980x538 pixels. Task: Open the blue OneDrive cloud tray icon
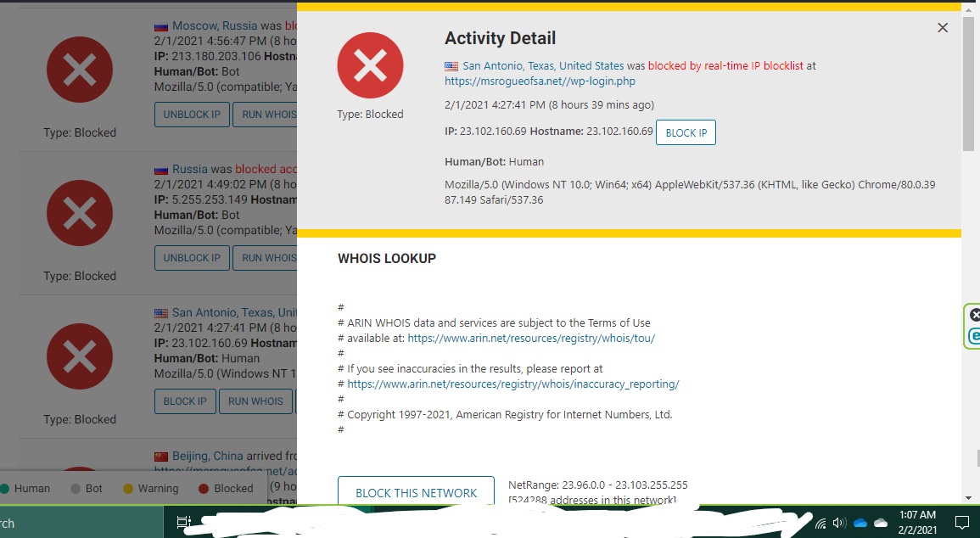click(860, 523)
